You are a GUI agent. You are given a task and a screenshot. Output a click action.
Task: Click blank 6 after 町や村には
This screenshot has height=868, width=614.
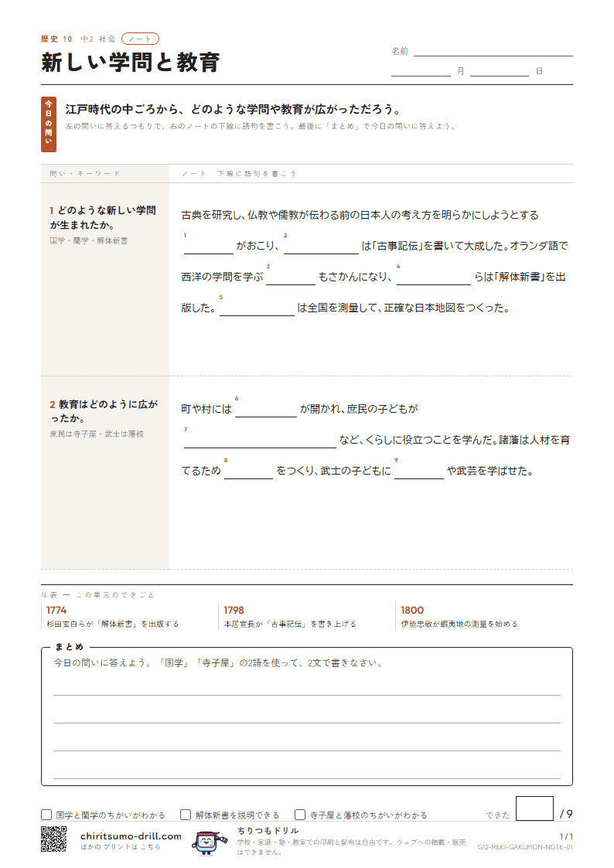(x=266, y=409)
